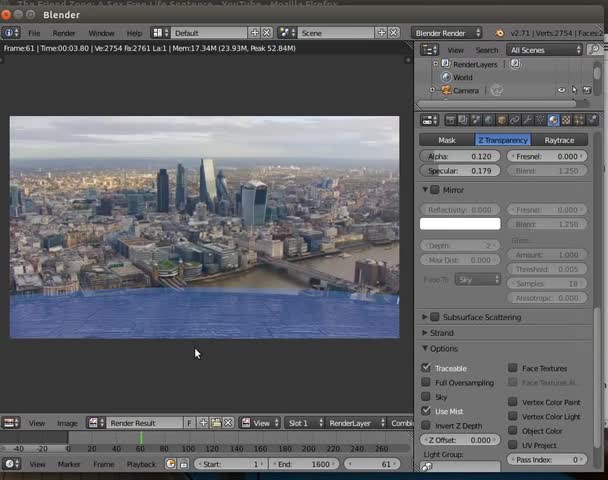
Task: Open the Timeline editor type icon
Action: 12,464
